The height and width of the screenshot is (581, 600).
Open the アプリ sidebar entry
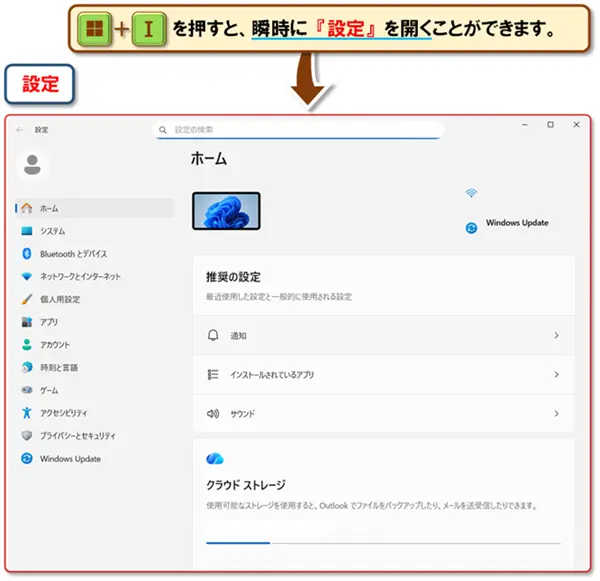[95, 322]
